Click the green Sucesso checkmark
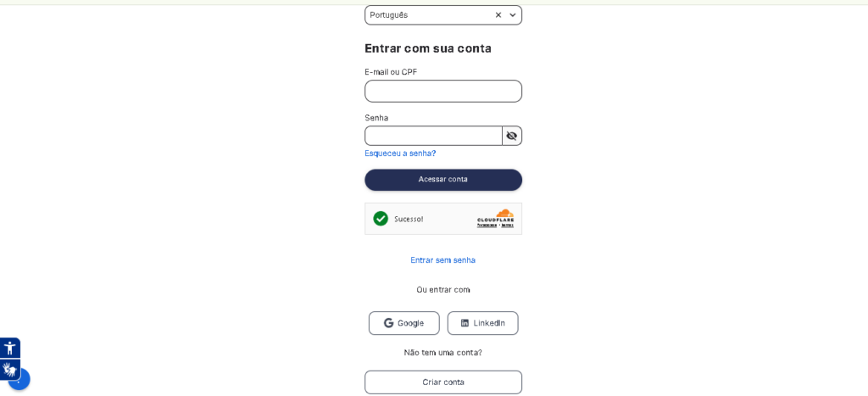Viewport: 868px width, 396px height. tap(381, 219)
